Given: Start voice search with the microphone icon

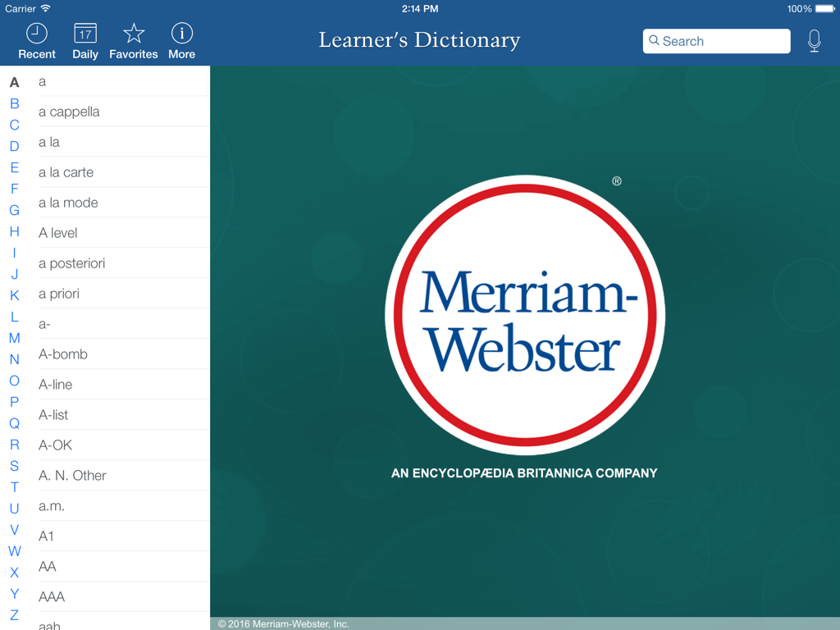Looking at the screenshot, I should [813, 40].
